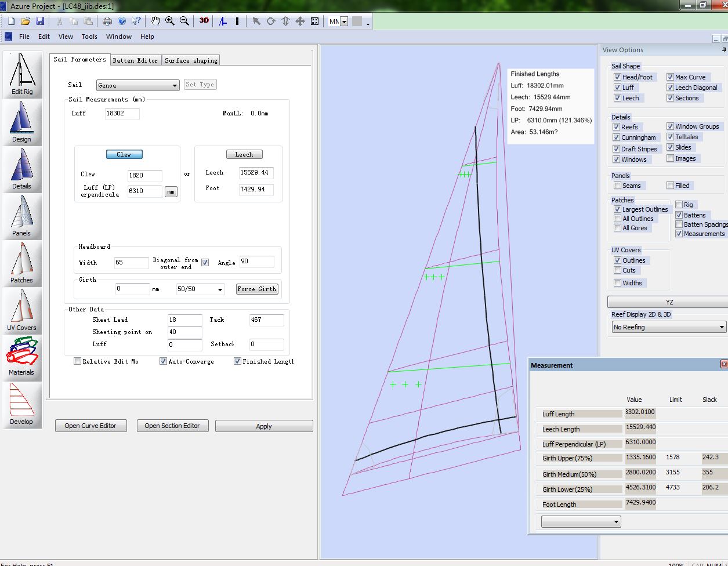Screen dimensions: 728x566
Task: Click the zoom in magnifier icon
Action: [170, 21]
